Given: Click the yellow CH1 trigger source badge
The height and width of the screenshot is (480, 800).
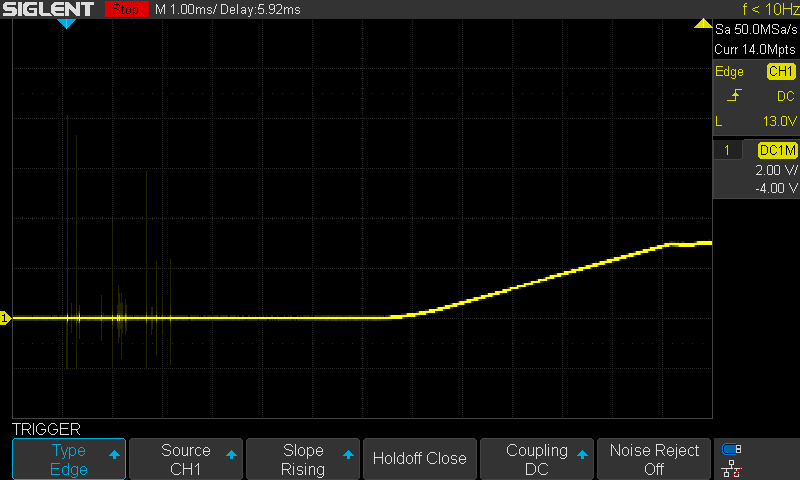Looking at the screenshot, I should (x=781, y=71).
